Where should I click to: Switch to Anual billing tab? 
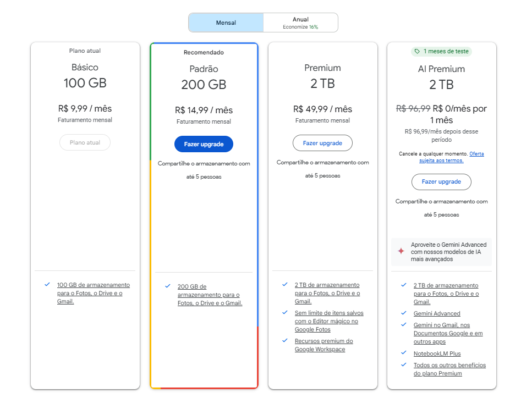(300, 23)
